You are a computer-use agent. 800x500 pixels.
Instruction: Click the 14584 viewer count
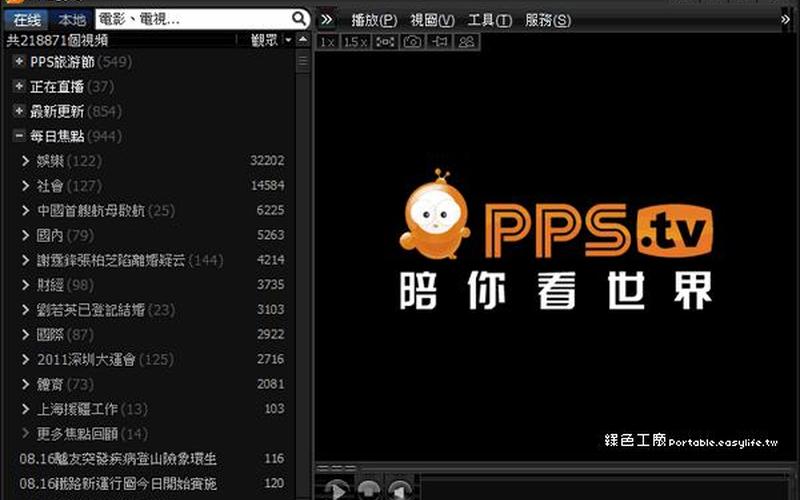pos(267,185)
